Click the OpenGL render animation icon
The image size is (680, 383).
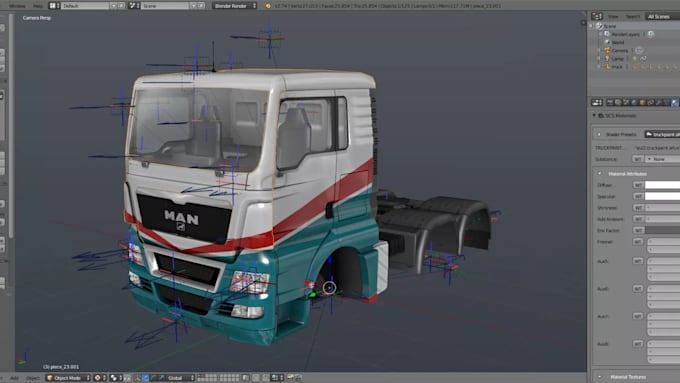pyautogui.click(x=298, y=378)
